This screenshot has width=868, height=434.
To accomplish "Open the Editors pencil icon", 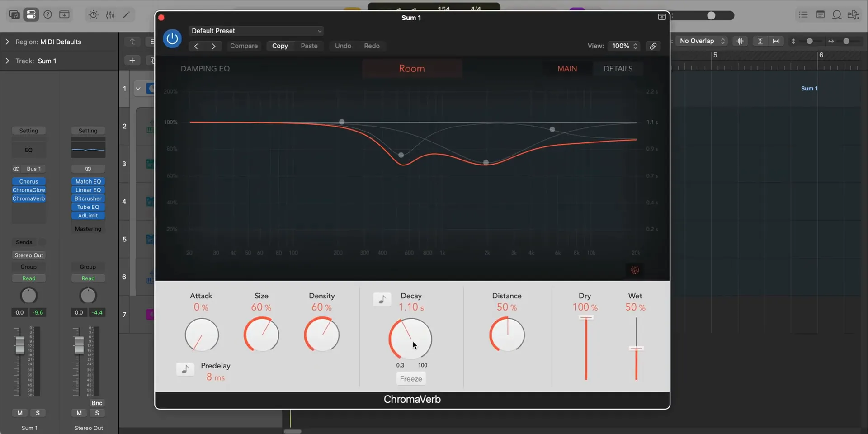I will [127, 14].
